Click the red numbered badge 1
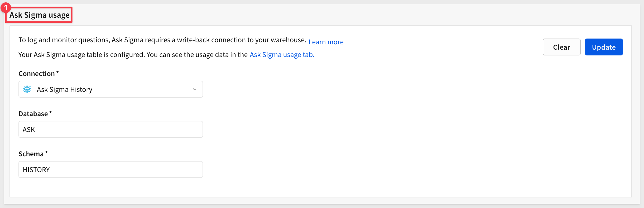This screenshot has width=644, height=208. click(x=6, y=7)
